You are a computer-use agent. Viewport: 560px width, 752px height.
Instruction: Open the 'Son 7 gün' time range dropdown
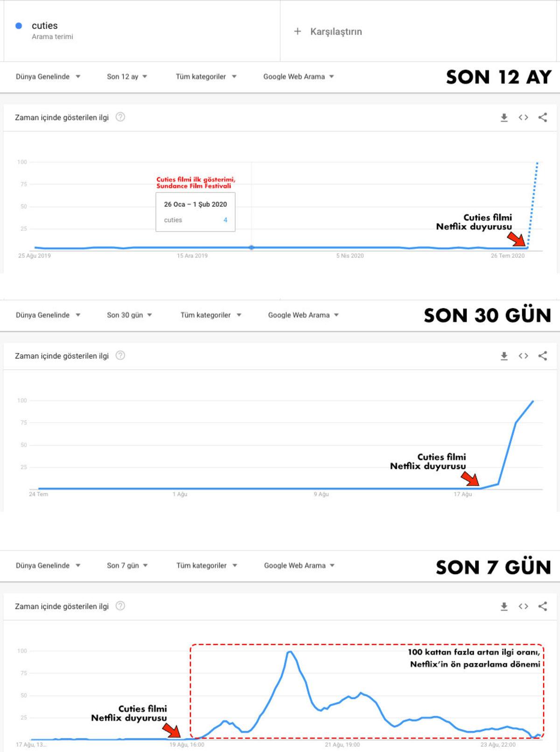[127, 565]
